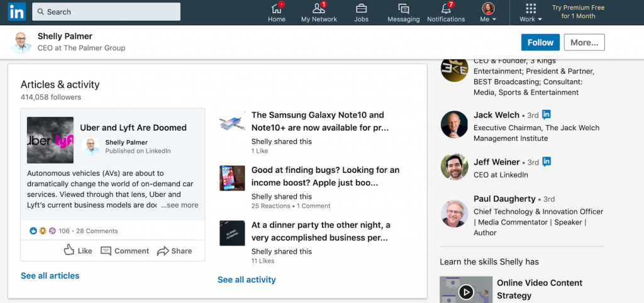
Task: Expand article text with see more
Action: click(x=179, y=205)
